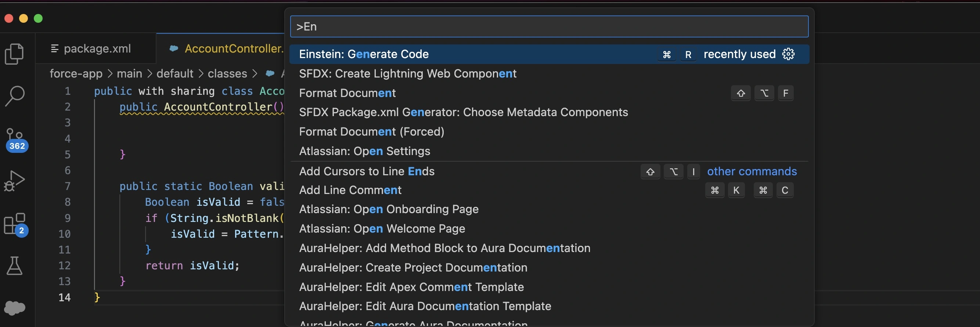980x327 pixels.
Task: Select SFDX Package.xml Generator: Choose Metadata Components
Action: 549,112
